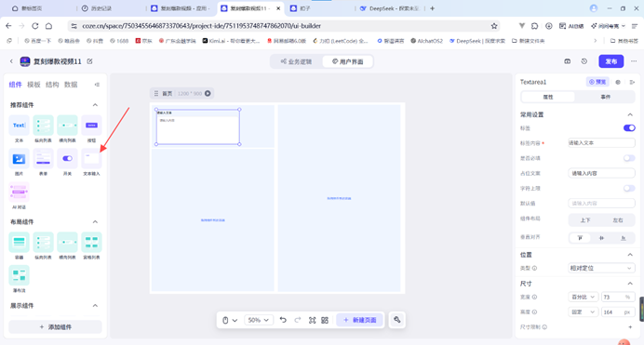
Task: Switch to the 事件 events tab
Action: coord(606,97)
